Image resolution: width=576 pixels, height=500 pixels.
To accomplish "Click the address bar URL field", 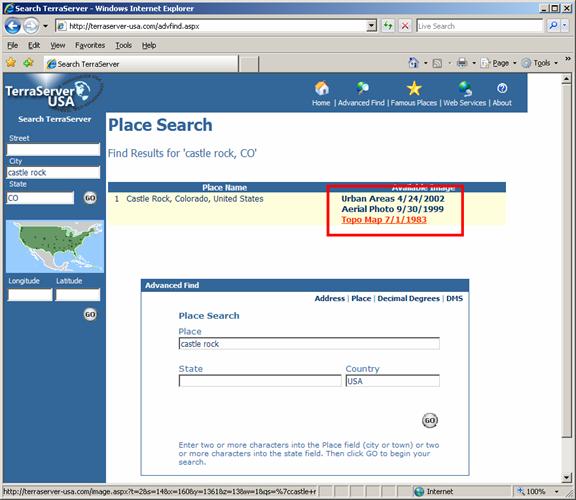I will pyautogui.click(x=211, y=26).
